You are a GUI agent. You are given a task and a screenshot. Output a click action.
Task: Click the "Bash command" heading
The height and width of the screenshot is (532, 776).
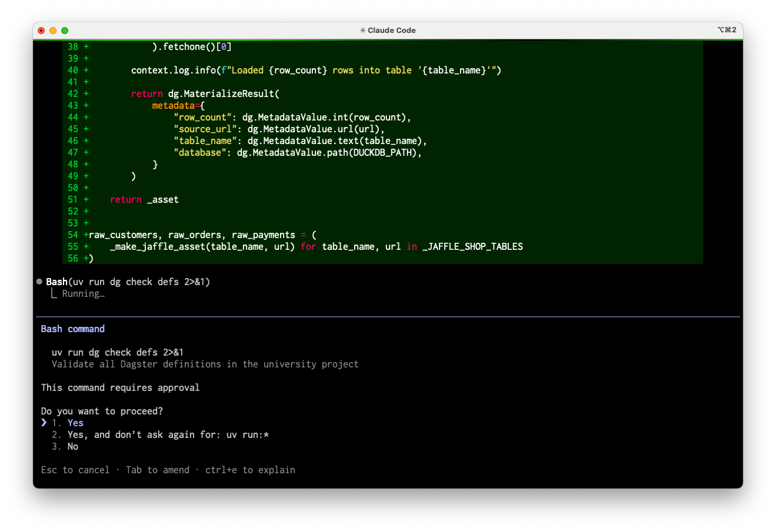pyautogui.click(x=73, y=329)
